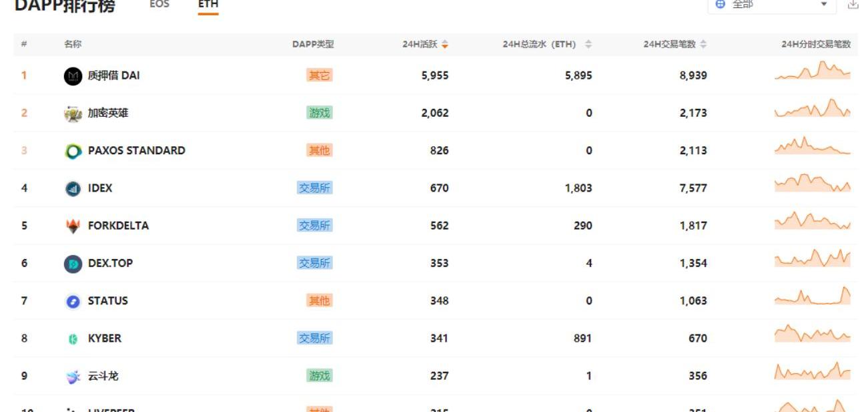
Task: Click the KYBER logo icon
Action: tap(73, 339)
